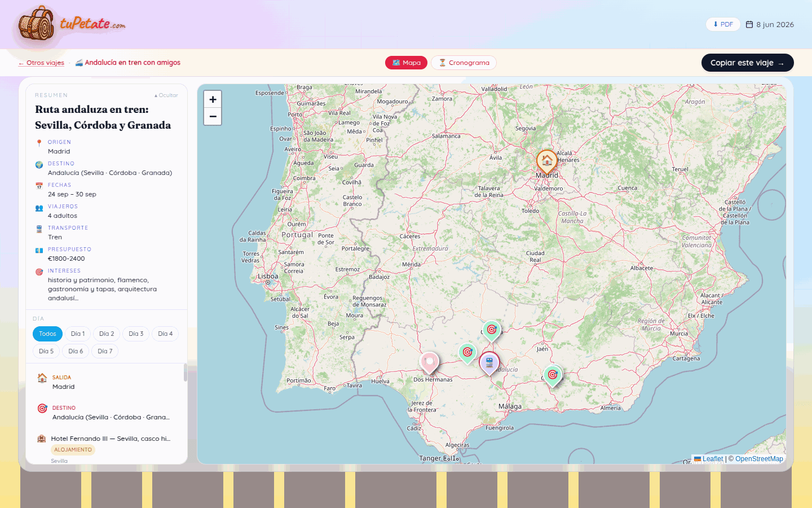Screen dimensions: 812x508
Task: Select the Destino Andalucía itinerary item
Action: click(107, 413)
